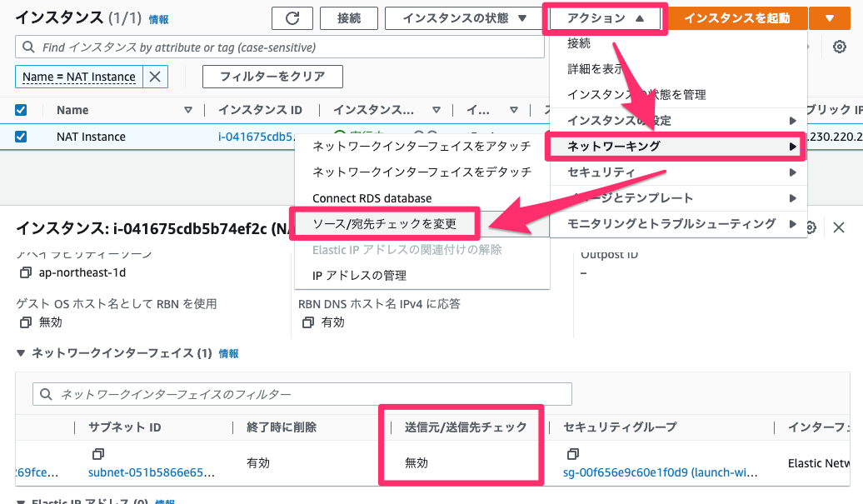
Task: Copy the subnet ID subnet-051b5866e65
Action: pos(98,454)
